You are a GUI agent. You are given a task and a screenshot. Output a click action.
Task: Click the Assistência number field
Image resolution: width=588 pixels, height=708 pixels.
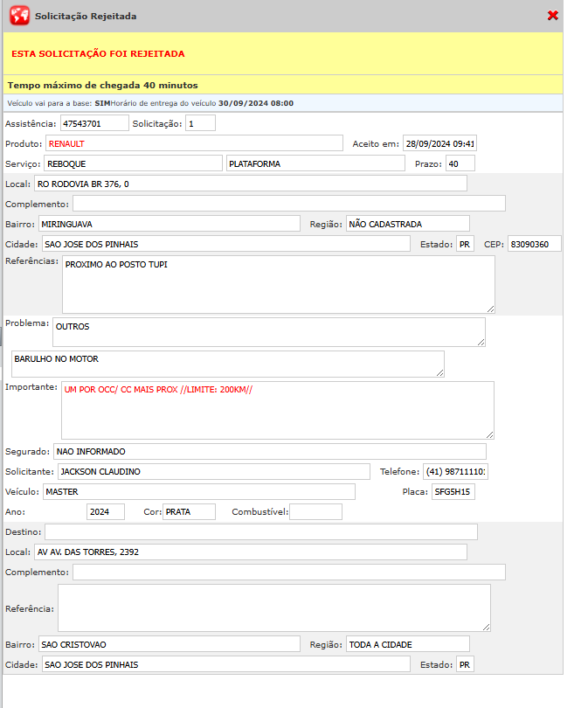[x=94, y=123]
